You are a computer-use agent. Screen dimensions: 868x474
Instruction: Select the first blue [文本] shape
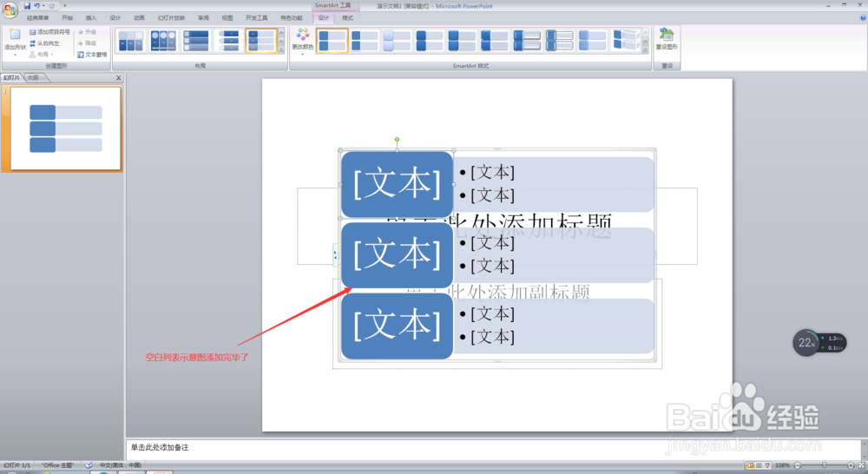[x=397, y=184]
